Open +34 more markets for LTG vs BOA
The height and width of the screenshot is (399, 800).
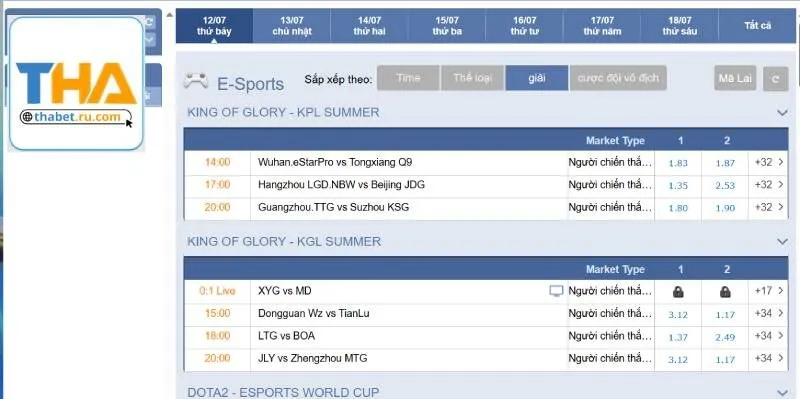click(769, 336)
